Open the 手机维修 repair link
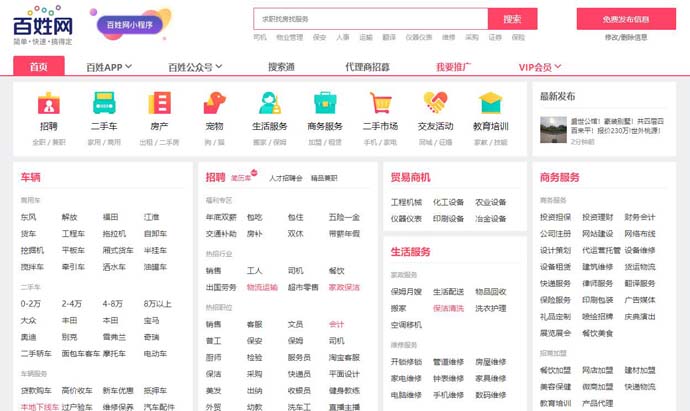 tap(448, 395)
